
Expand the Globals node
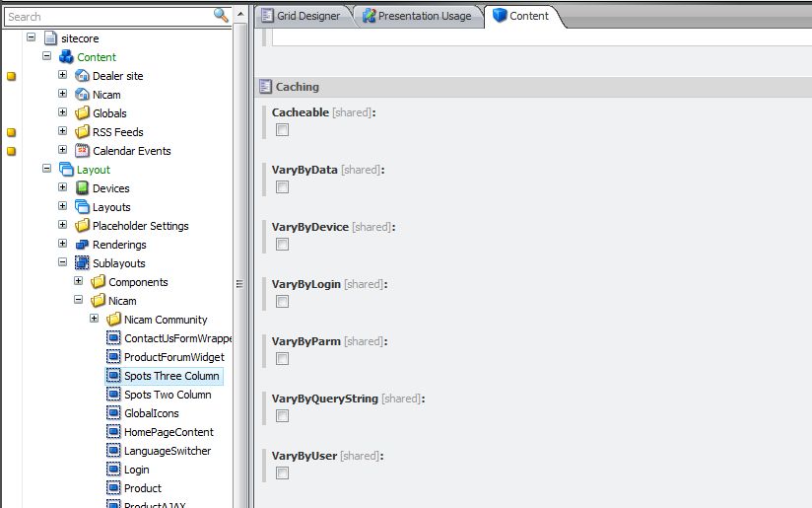coord(63,112)
